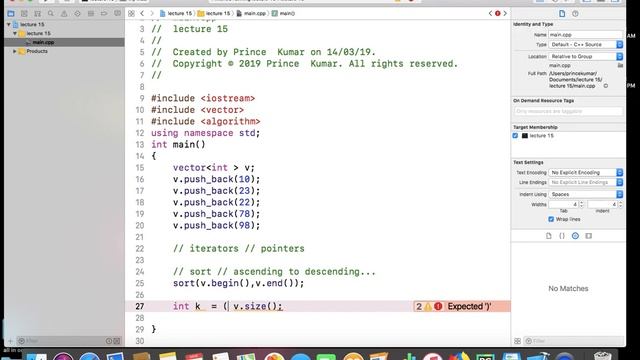Select main() symbol in jump bar

pos(284,13)
